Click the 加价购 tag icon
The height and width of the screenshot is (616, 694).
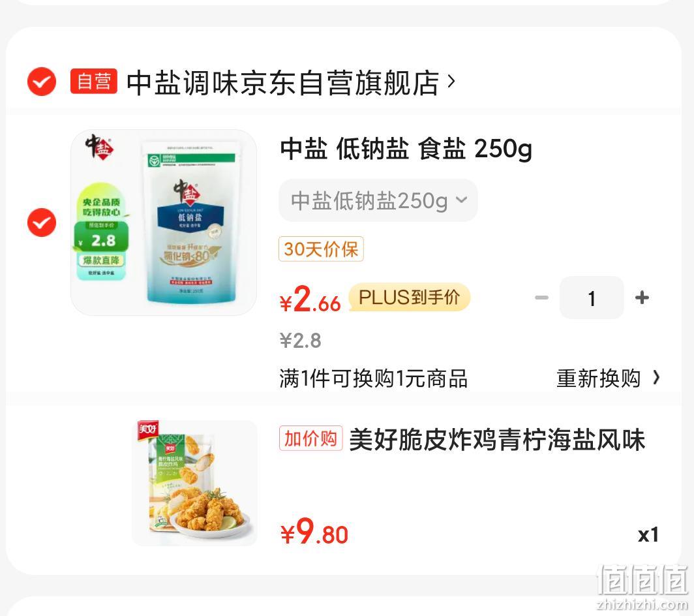pos(310,439)
